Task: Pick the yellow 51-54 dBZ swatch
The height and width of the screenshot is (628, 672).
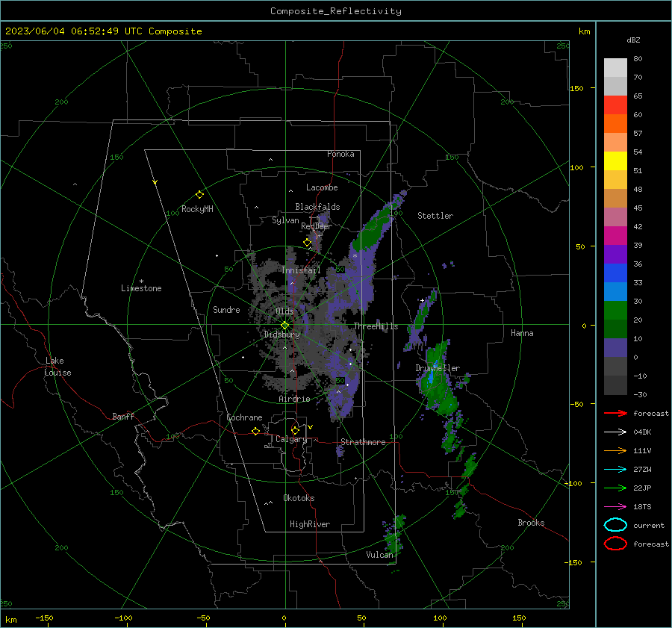Action: tap(615, 161)
